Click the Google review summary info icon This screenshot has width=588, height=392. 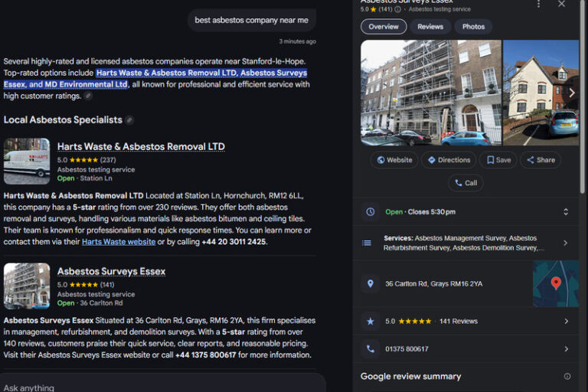tap(567, 376)
